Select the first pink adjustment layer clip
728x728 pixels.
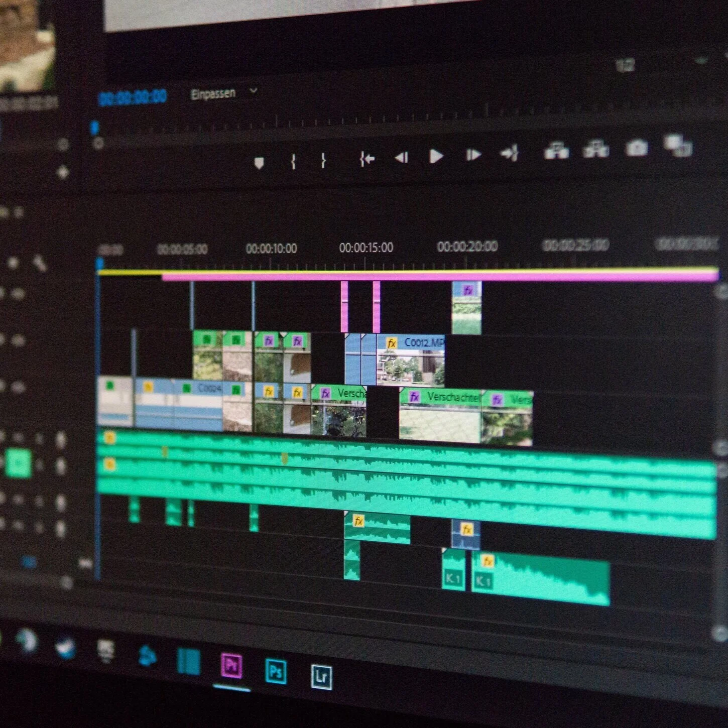pyautogui.click(x=344, y=306)
